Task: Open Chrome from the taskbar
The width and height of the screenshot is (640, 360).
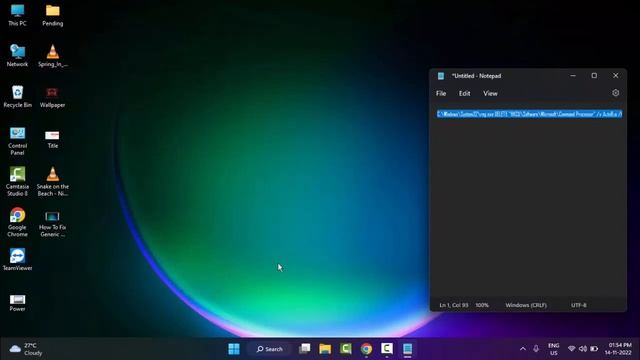Action: [367, 349]
